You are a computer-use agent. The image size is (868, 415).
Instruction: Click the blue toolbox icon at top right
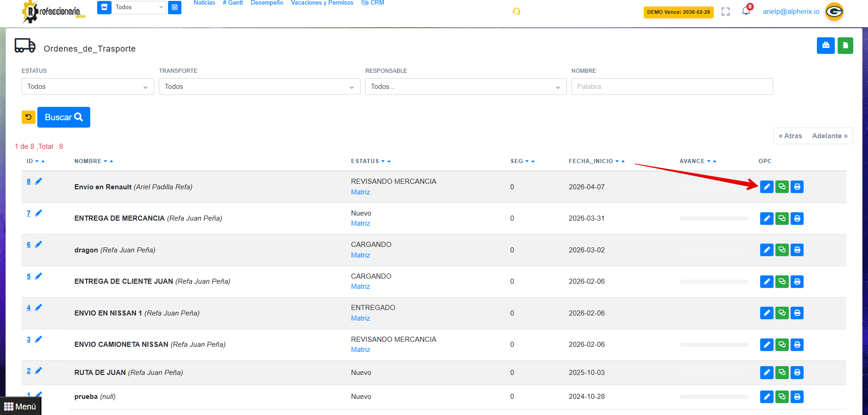coord(826,46)
